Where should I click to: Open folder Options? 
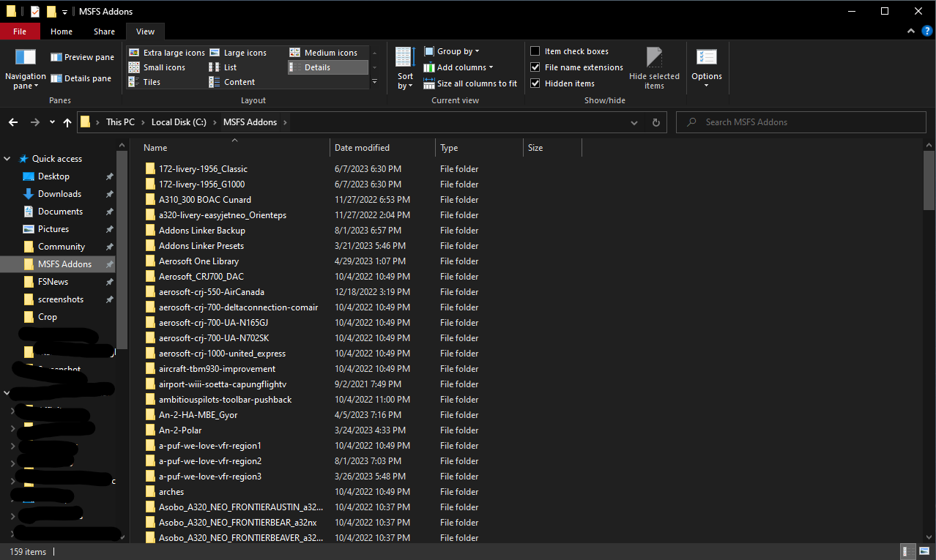(x=707, y=70)
